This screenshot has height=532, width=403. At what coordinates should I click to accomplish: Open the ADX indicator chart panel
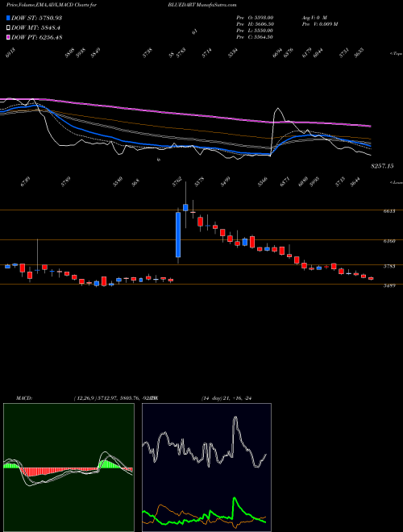[x=206, y=468]
